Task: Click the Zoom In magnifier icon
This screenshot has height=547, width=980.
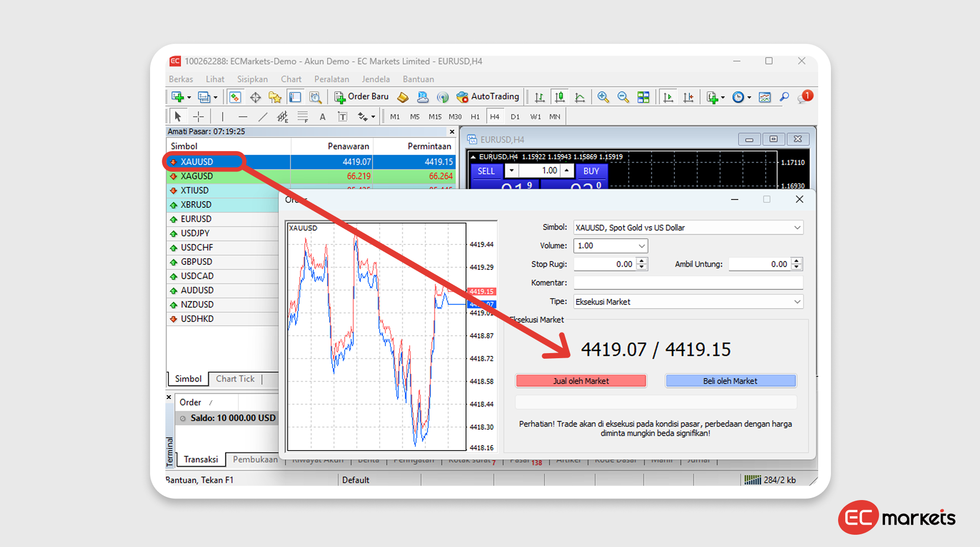Action: [603, 97]
